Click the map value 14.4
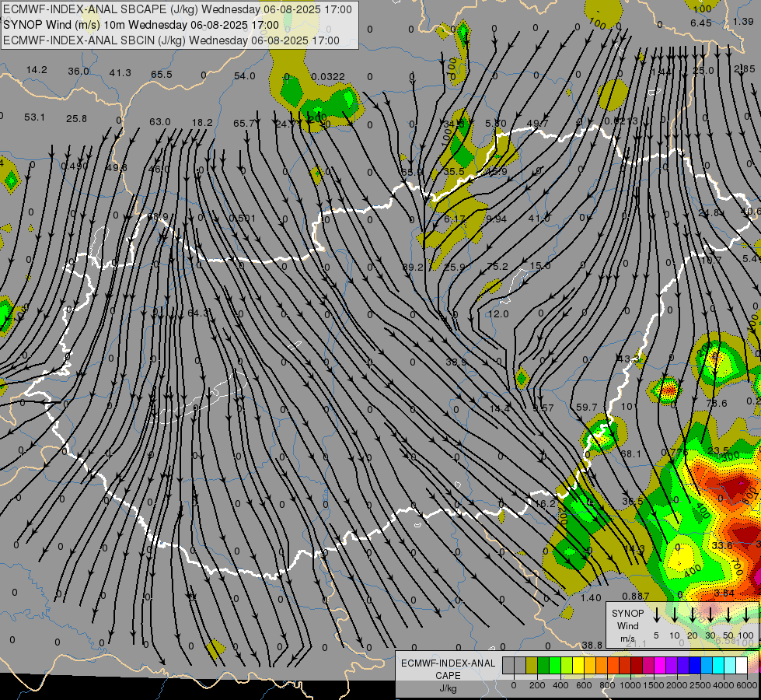Screen dimensions: 761x700 pos(499,409)
